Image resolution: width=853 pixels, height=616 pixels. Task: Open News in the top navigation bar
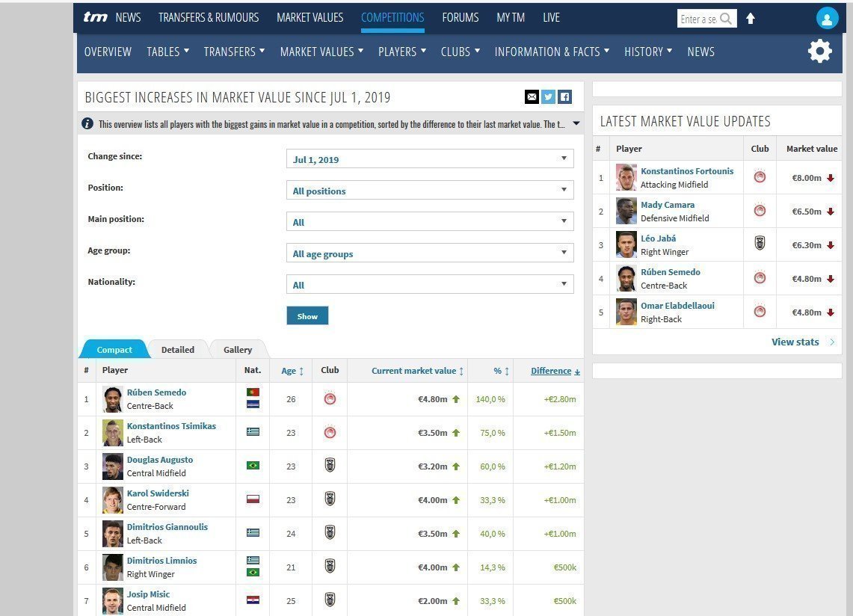(x=128, y=17)
